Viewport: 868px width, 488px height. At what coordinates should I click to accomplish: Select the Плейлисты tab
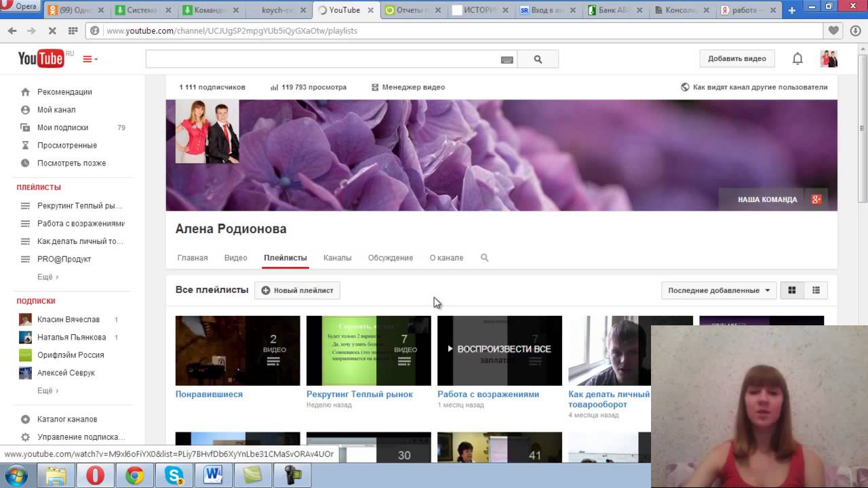pos(285,258)
